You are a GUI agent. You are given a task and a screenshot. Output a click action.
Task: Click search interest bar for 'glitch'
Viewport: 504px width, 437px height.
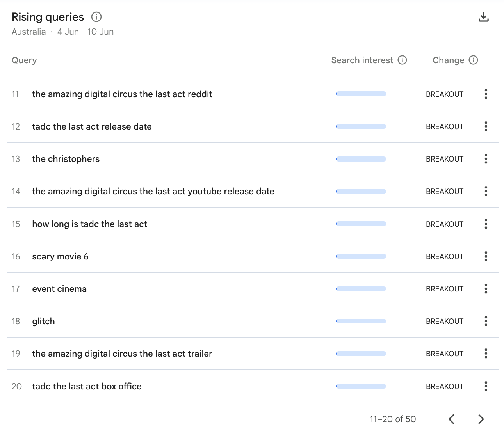point(361,321)
